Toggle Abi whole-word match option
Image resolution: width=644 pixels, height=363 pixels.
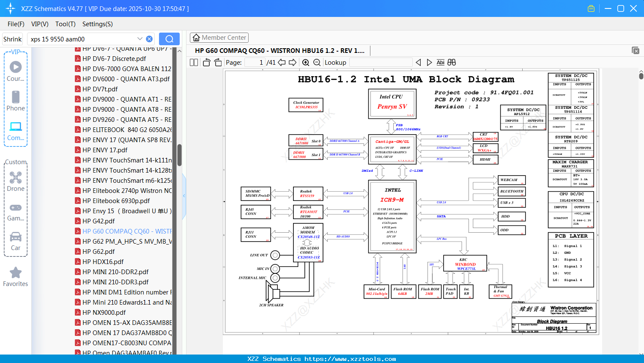440,62
